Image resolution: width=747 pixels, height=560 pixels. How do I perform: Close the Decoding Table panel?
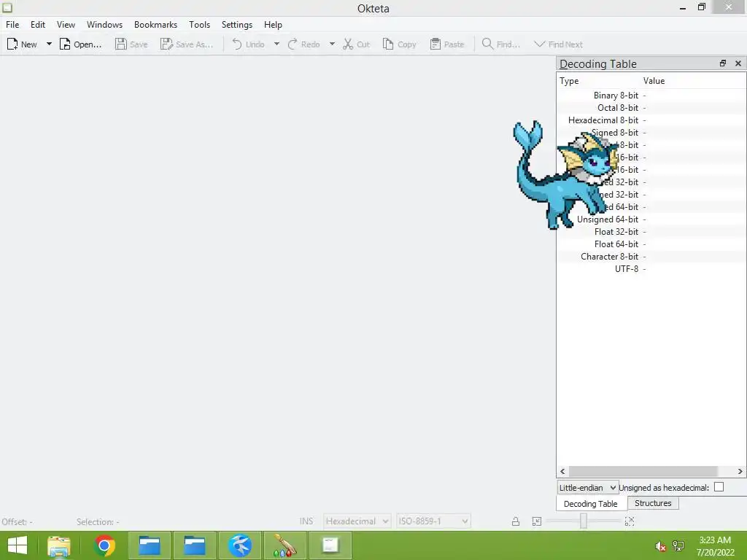[x=738, y=63]
